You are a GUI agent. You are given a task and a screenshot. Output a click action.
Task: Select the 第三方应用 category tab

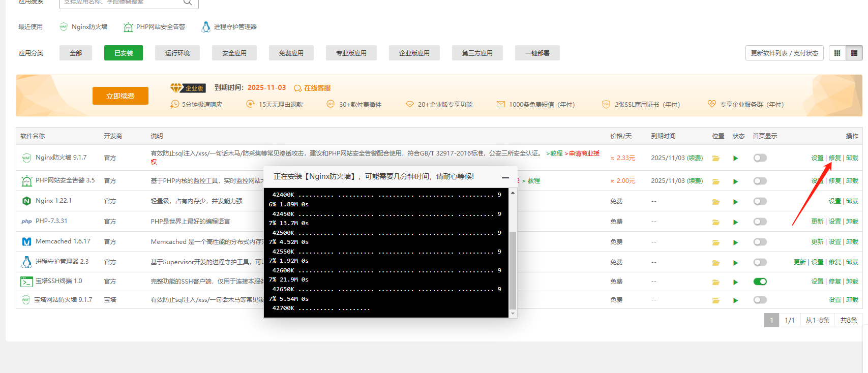point(477,53)
